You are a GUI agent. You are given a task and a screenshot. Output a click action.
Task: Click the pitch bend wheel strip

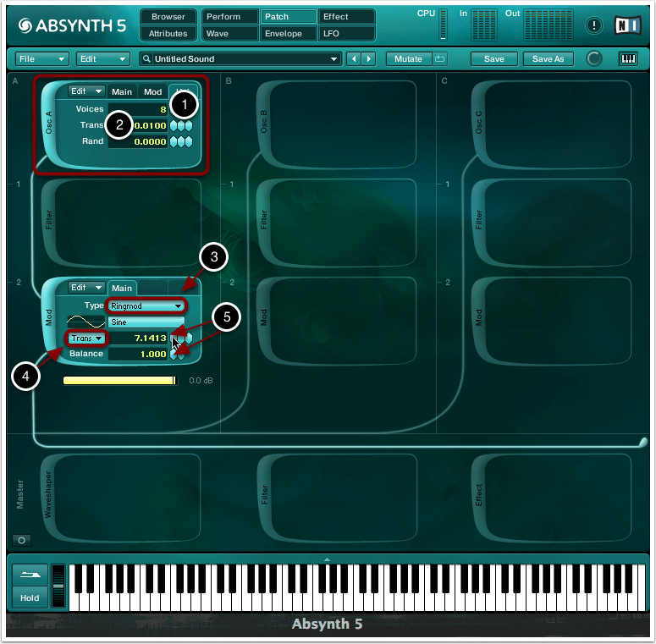[x=58, y=586]
